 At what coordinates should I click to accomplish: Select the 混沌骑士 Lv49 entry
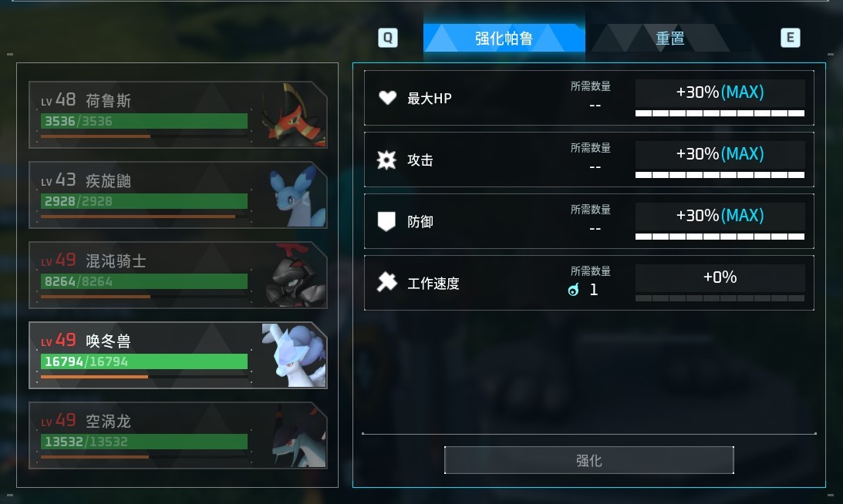[x=178, y=275]
